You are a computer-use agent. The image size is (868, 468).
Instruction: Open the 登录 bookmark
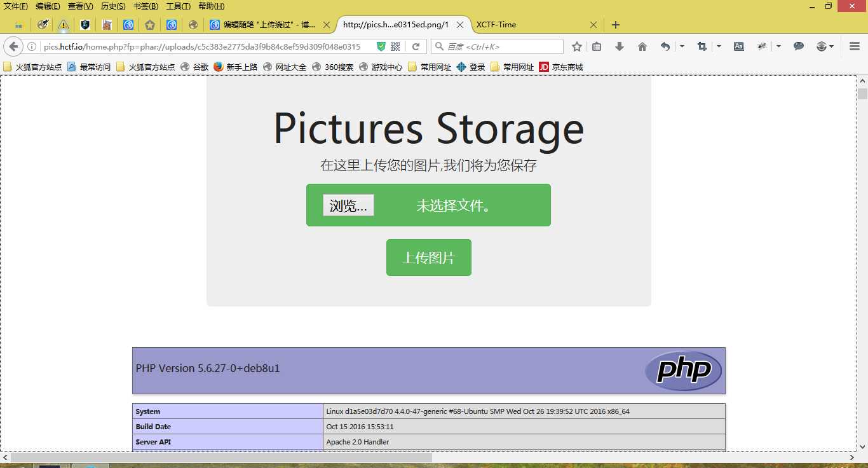tap(471, 67)
